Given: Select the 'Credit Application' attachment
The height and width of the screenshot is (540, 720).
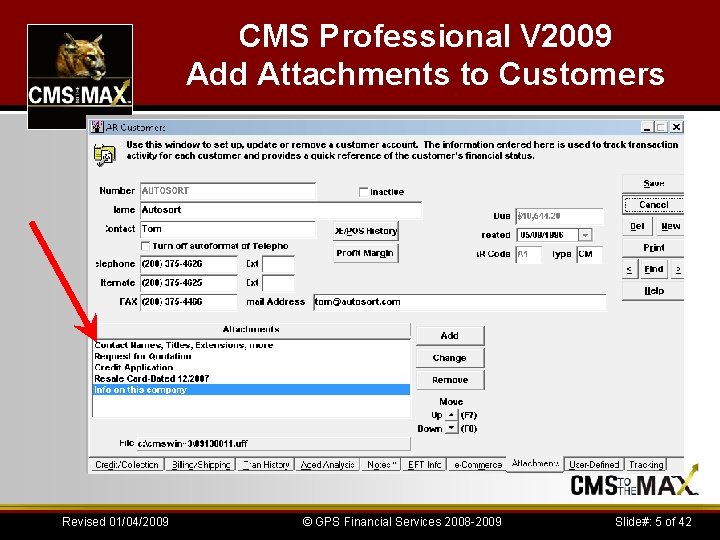Looking at the screenshot, I should pos(251,367).
